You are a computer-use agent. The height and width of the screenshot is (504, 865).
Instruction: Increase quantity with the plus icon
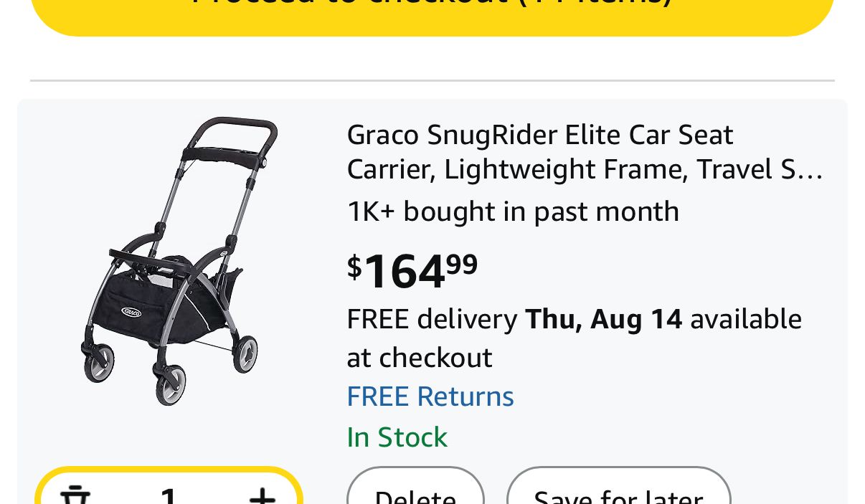coord(262,496)
